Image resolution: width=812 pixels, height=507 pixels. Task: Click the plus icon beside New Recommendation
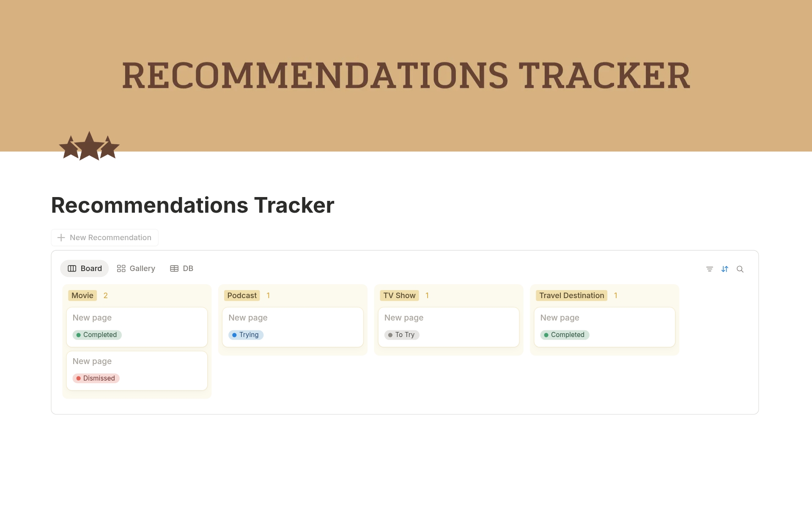pyautogui.click(x=61, y=238)
